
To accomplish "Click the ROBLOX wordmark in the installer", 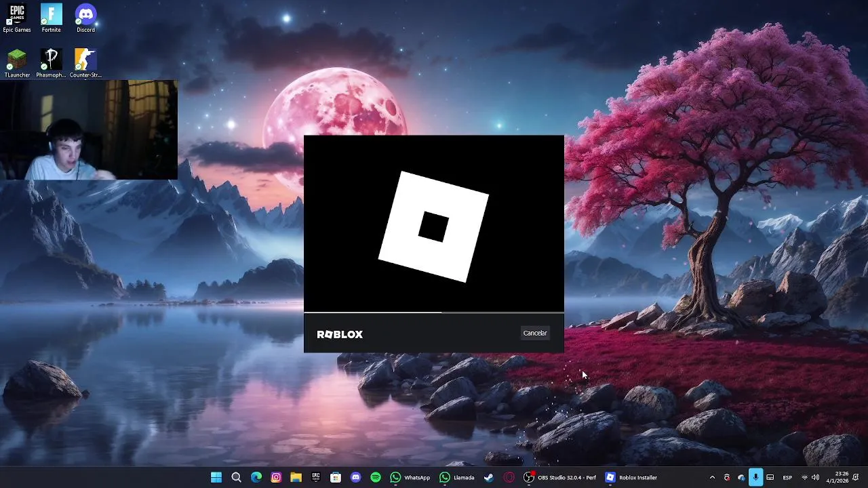I will 340,334.
